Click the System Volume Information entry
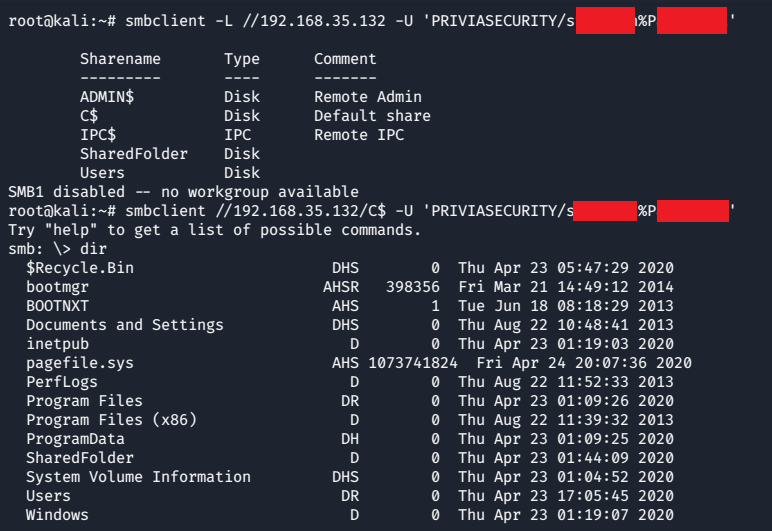This screenshot has width=772, height=531. pyautogui.click(x=138, y=477)
